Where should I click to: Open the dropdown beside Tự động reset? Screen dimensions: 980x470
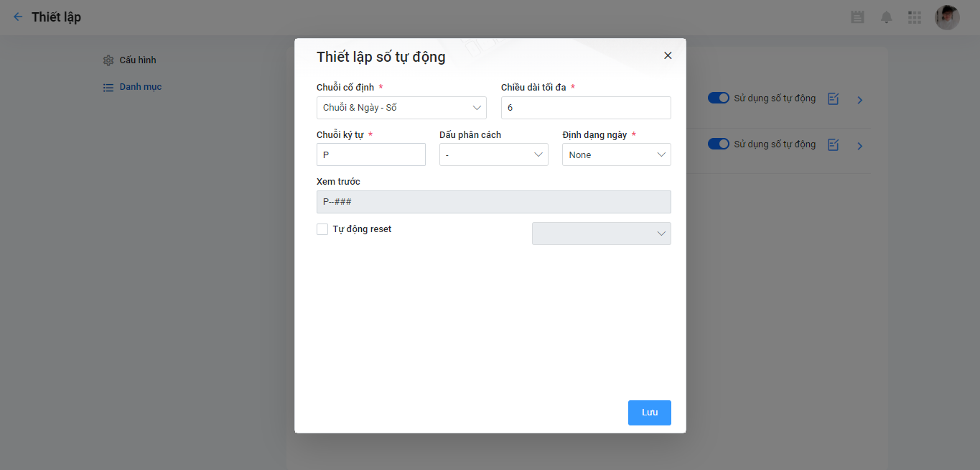[x=602, y=234]
